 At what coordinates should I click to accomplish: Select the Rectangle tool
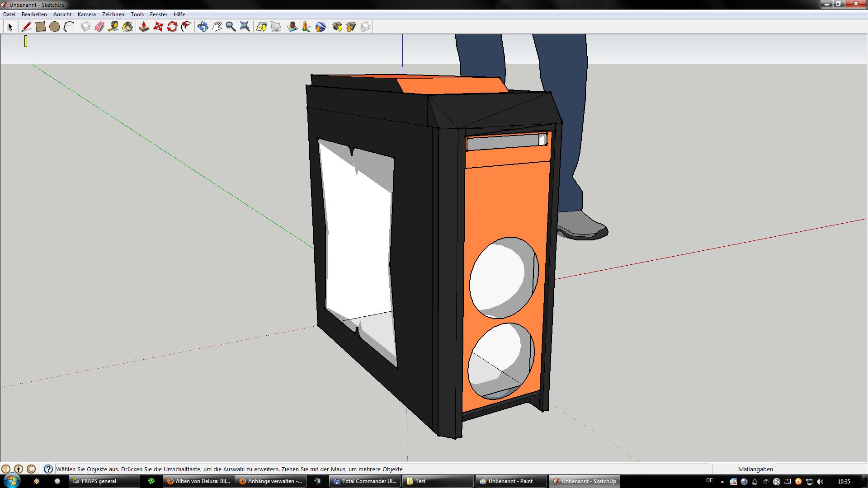(40, 27)
